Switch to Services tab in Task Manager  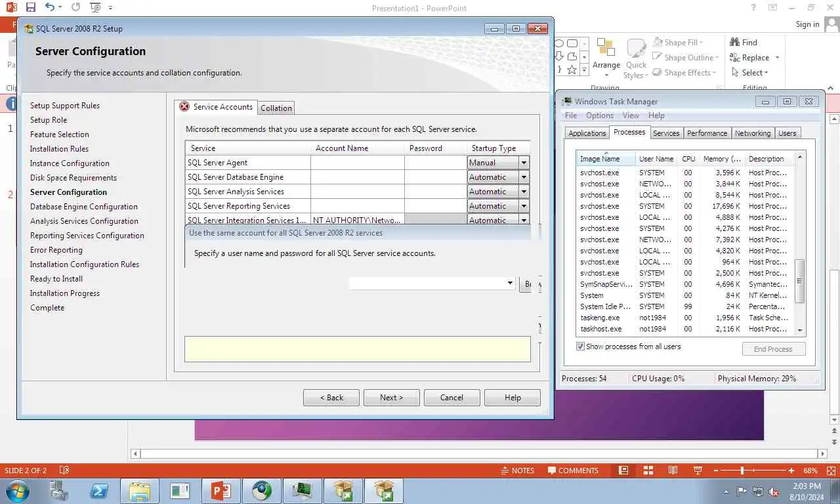(666, 133)
